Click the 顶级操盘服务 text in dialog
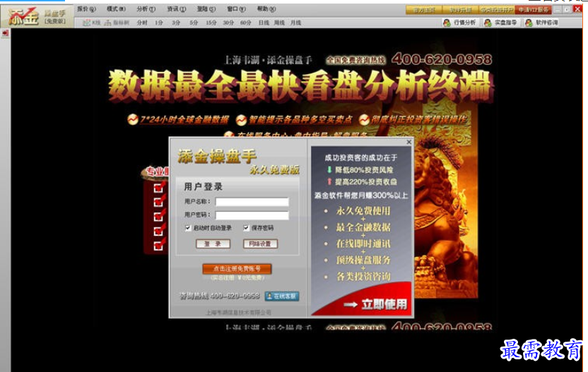The width and height of the screenshot is (588, 372). pos(363,260)
